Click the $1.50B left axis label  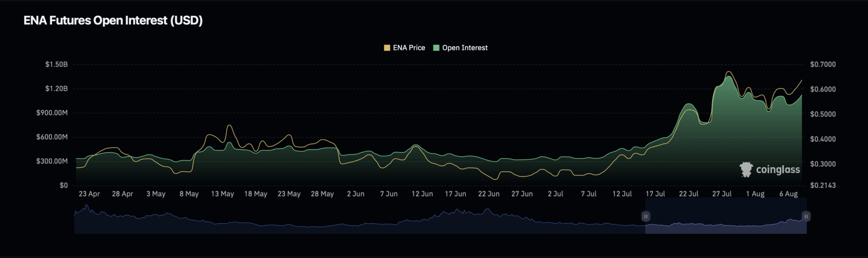56,64
